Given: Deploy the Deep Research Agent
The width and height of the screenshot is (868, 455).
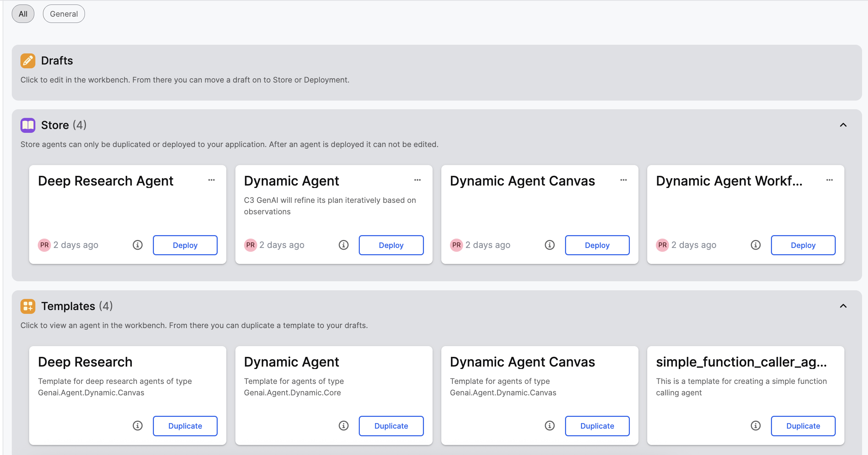Looking at the screenshot, I should click(x=185, y=245).
